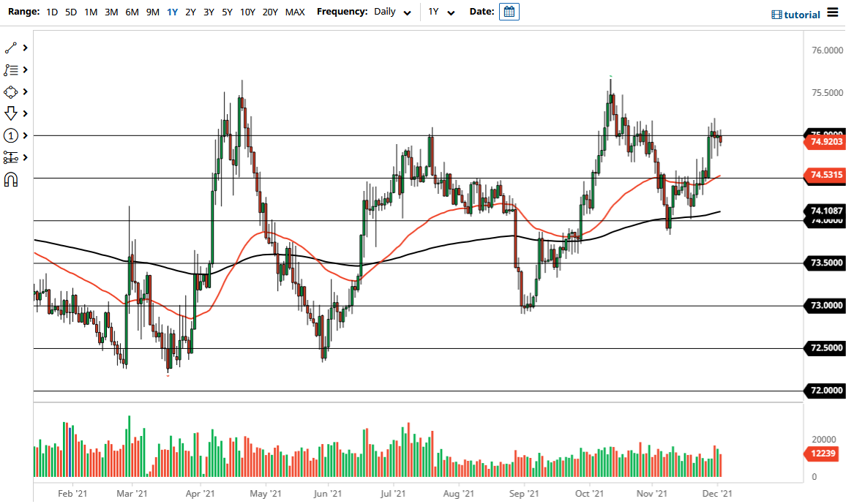Select the rhombus shape annotation tool

[10, 91]
